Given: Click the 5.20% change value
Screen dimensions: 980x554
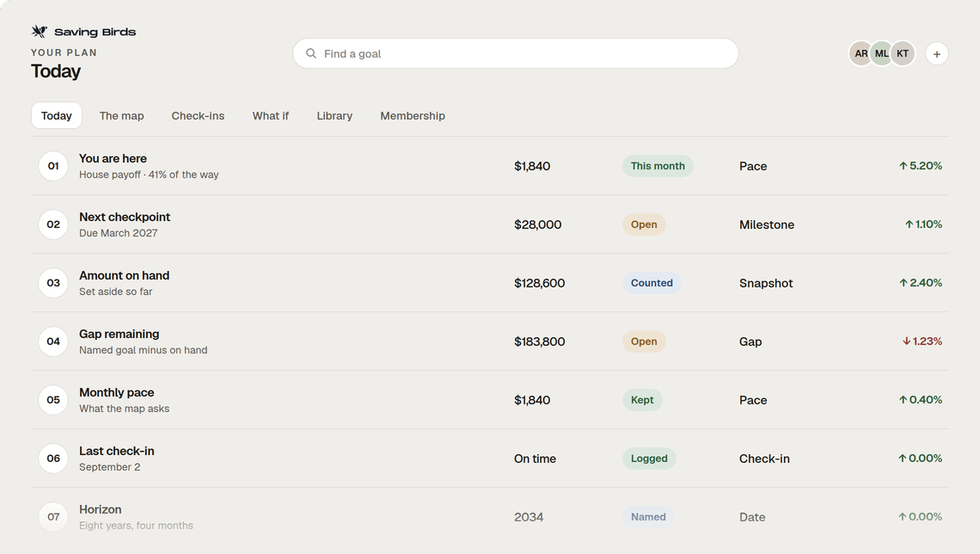Looking at the screenshot, I should tap(921, 166).
